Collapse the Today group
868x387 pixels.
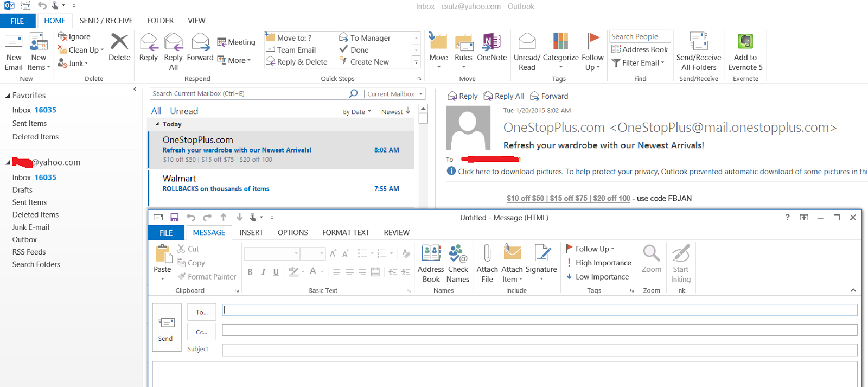coord(157,124)
